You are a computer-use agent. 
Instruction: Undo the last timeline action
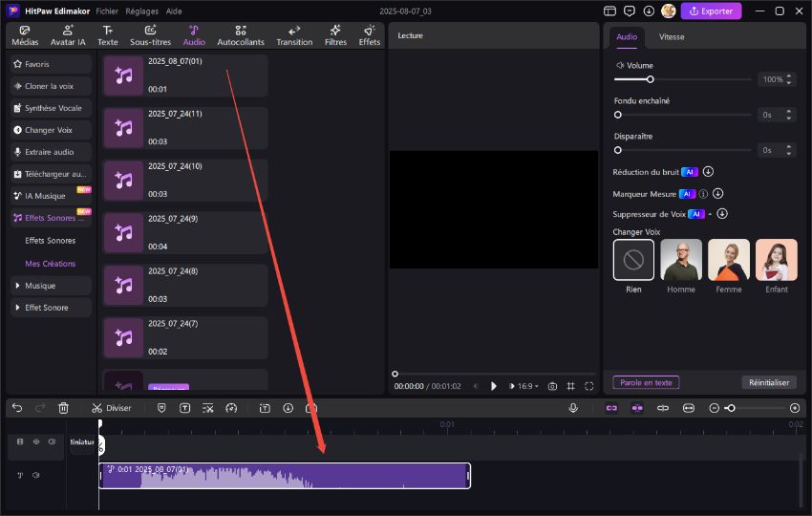pyautogui.click(x=17, y=408)
